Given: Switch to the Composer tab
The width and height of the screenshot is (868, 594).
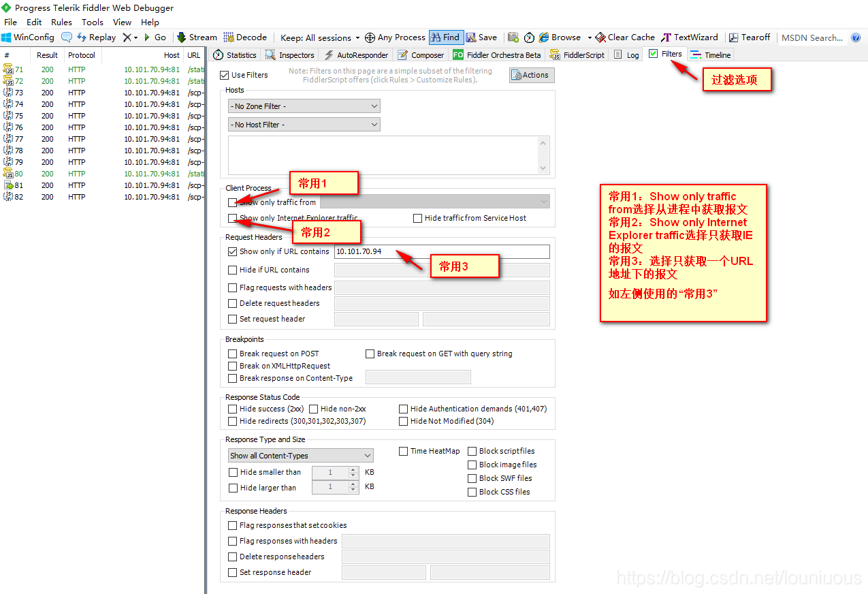Looking at the screenshot, I should tap(421, 55).
